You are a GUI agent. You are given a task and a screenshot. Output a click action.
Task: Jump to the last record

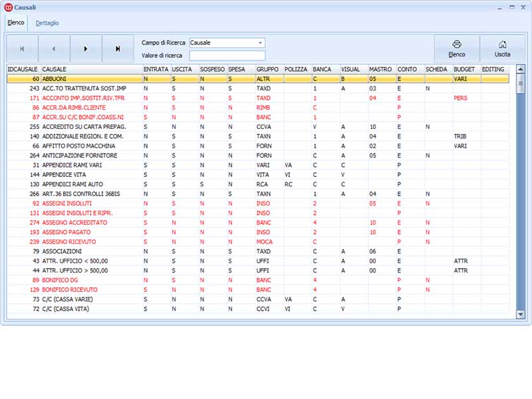118,49
